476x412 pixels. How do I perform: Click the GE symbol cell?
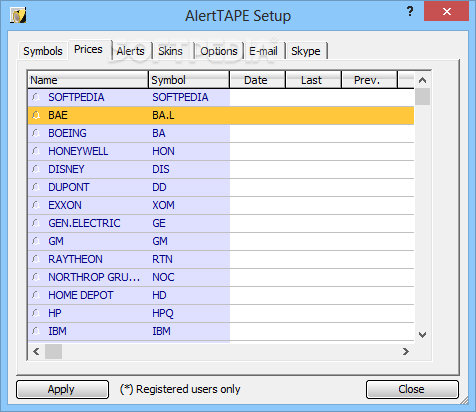pyautogui.click(x=189, y=223)
